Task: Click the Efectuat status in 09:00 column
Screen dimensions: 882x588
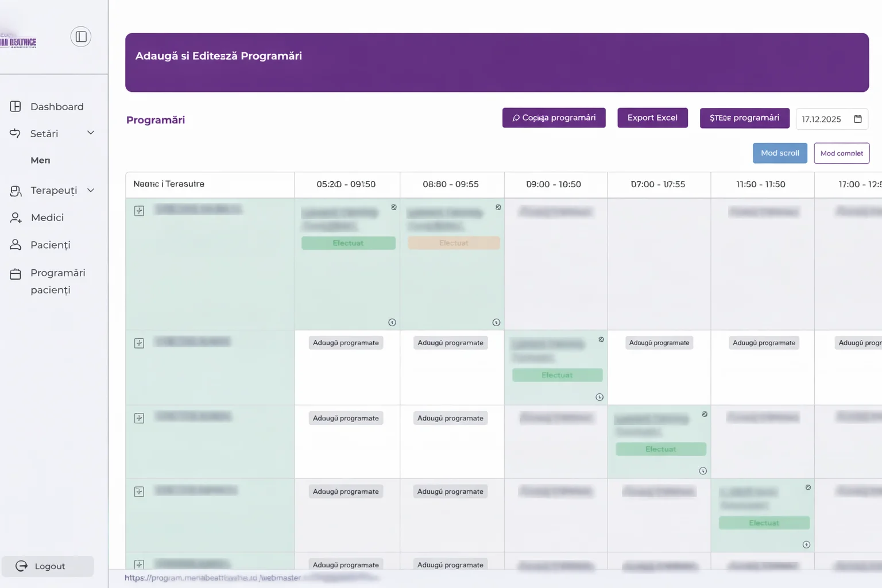Action: [x=557, y=375]
